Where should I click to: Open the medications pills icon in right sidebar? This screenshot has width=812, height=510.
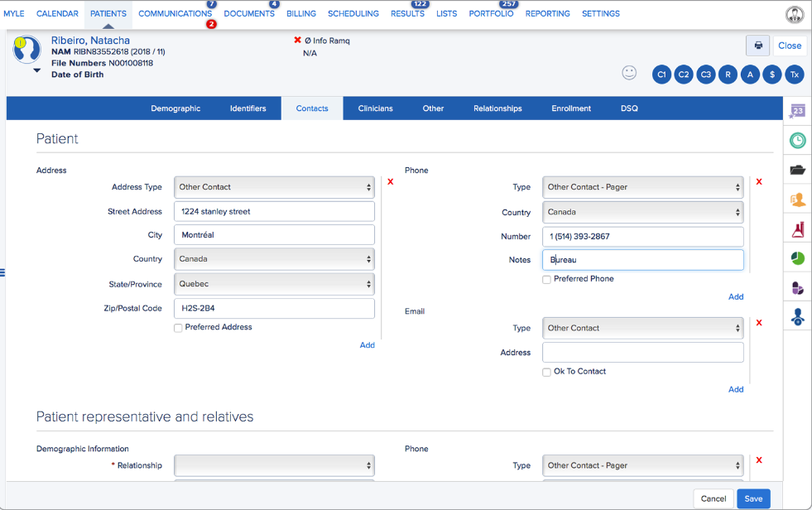(x=796, y=287)
